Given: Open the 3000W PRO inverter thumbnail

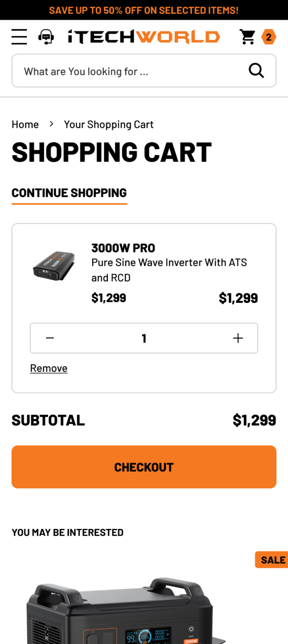Looking at the screenshot, I should tap(54, 265).
